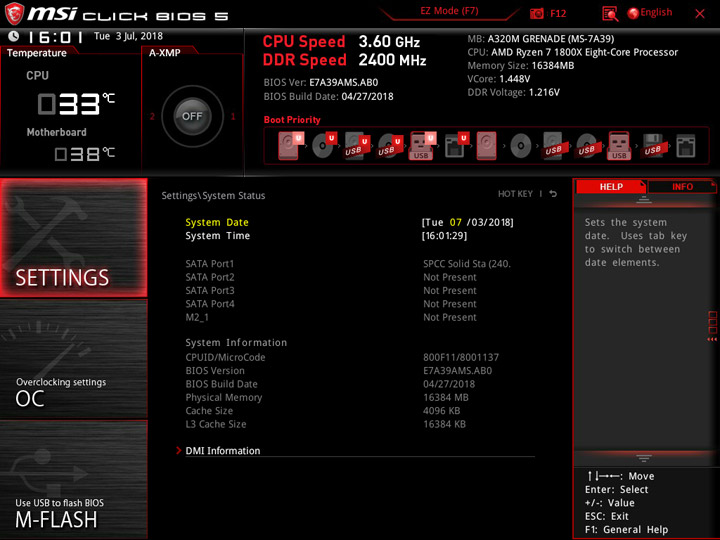The image size is (720, 540).
Task: Edit the month value 07 in System Date
Action: (x=456, y=222)
